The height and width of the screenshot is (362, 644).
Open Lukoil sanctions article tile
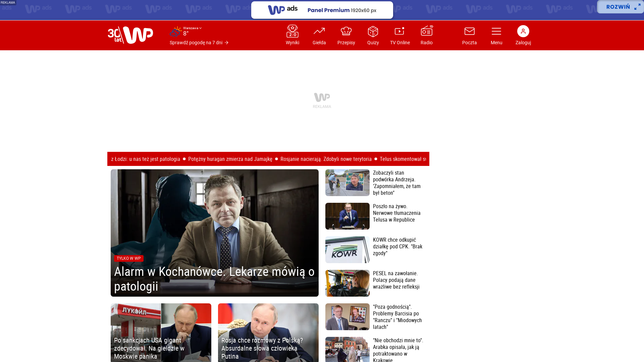(x=161, y=333)
